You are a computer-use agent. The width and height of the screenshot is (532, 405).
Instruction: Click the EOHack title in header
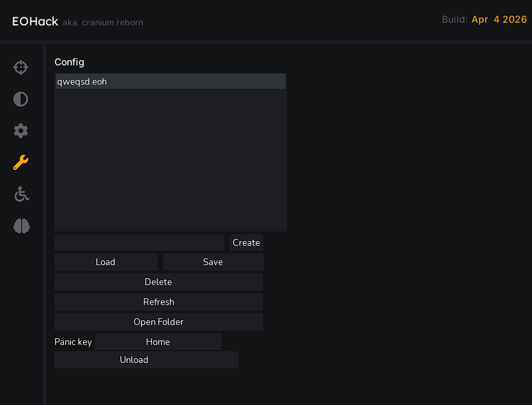pyautogui.click(x=35, y=21)
